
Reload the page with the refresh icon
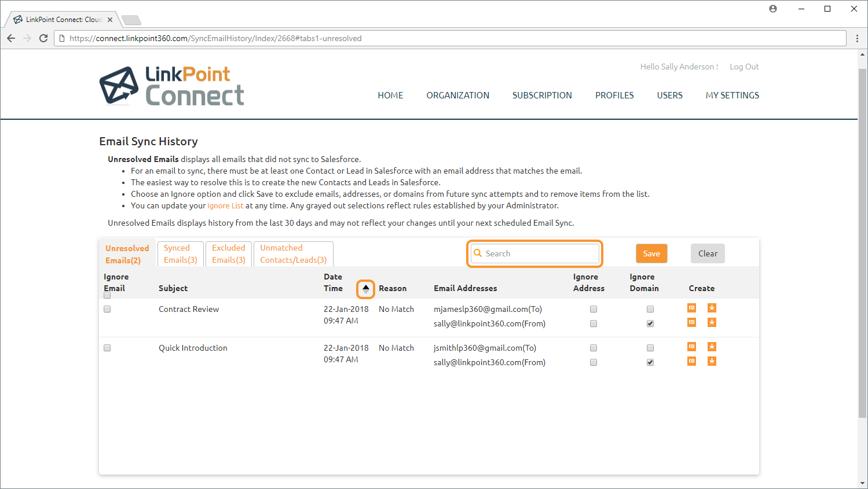[x=43, y=38]
